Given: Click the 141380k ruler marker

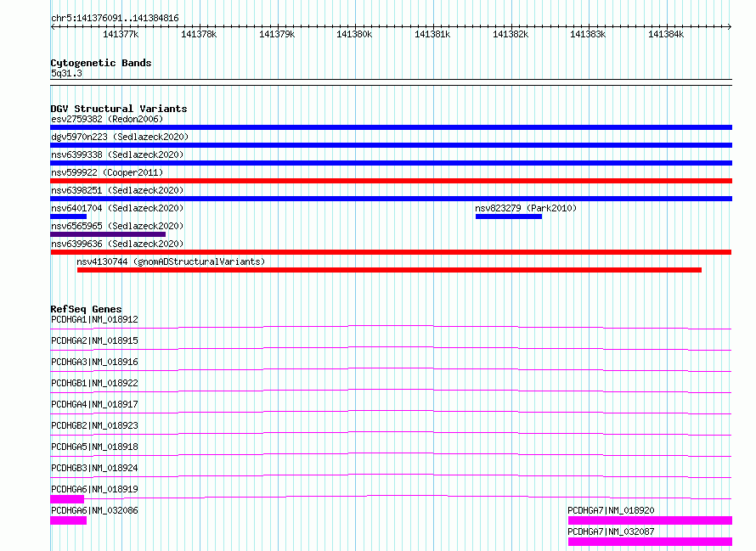Looking at the screenshot, I should tap(354, 34).
